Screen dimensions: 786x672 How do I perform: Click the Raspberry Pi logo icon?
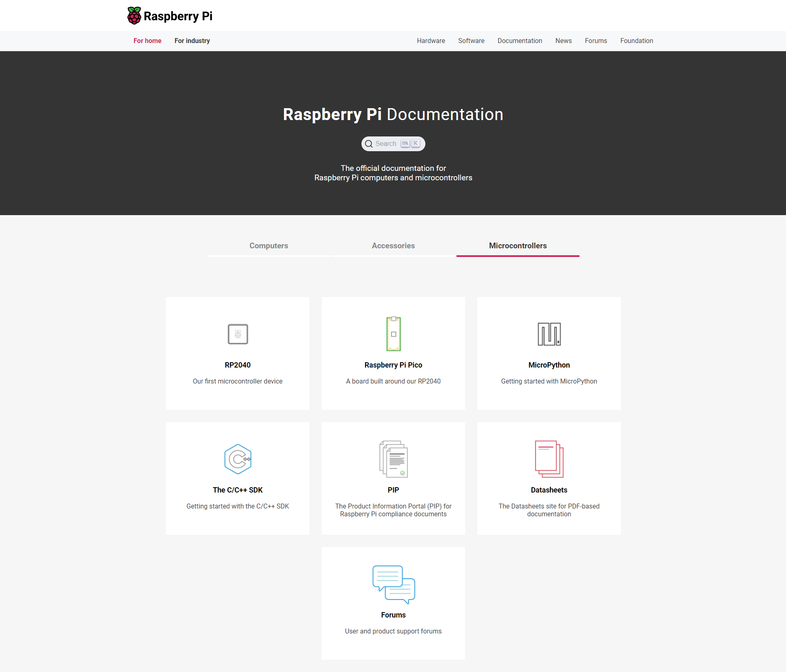[134, 16]
